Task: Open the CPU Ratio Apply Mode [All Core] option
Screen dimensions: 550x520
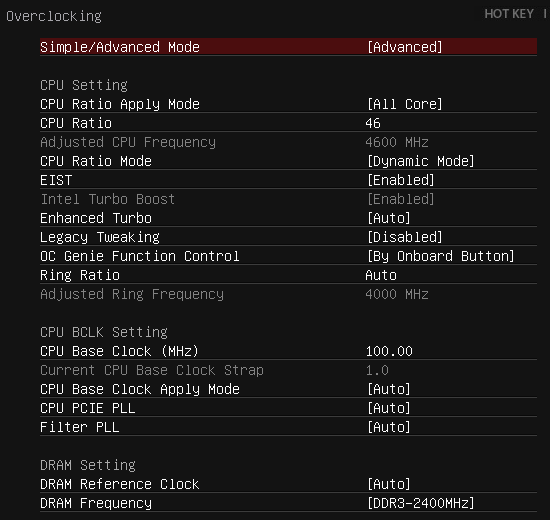Action: point(405,104)
